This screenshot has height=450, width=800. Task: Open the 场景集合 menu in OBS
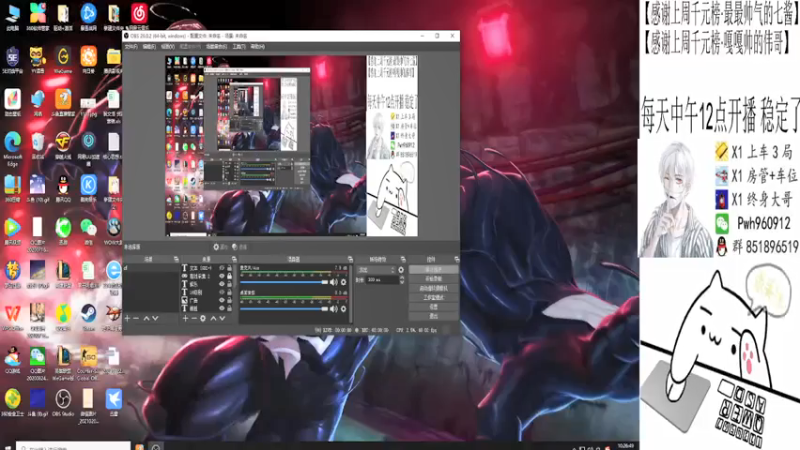(x=216, y=46)
